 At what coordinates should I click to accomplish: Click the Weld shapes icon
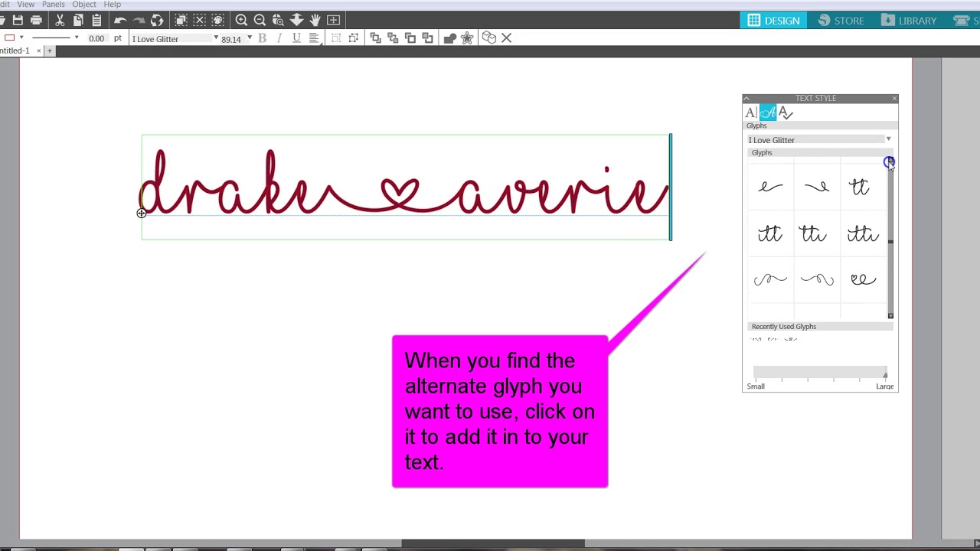click(450, 38)
